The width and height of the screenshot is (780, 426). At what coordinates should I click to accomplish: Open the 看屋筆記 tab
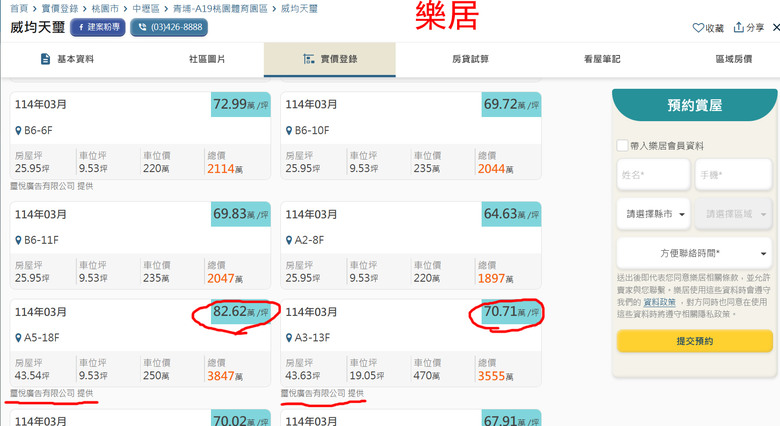[602, 59]
